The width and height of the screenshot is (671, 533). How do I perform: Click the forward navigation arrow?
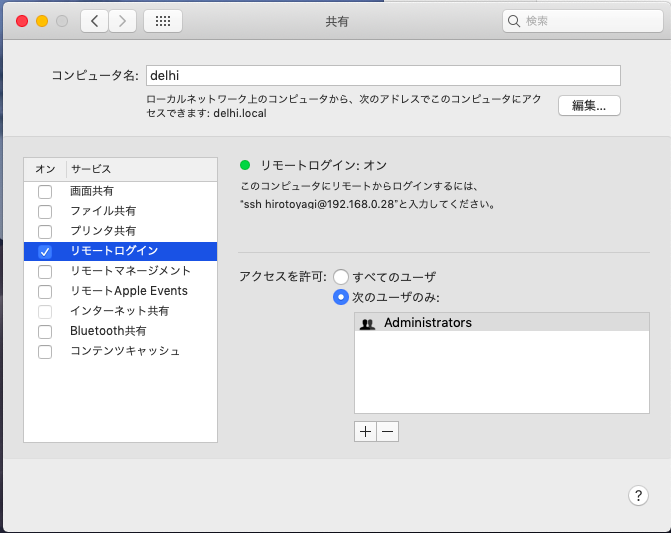[122, 21]
